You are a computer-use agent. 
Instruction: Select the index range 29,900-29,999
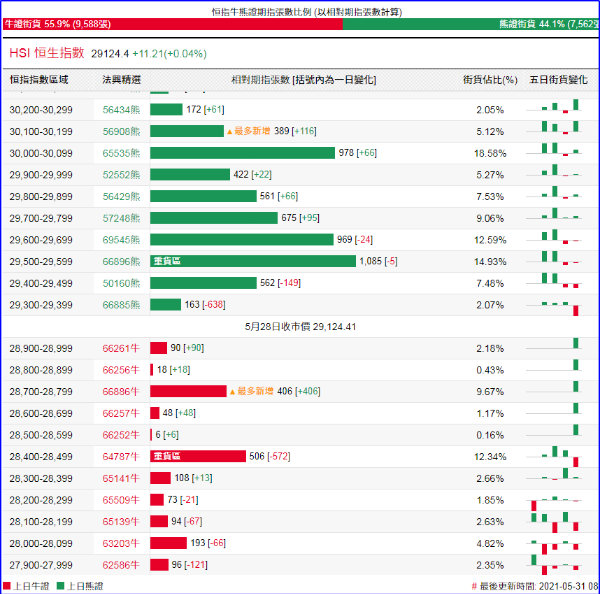tap(41, 175)
